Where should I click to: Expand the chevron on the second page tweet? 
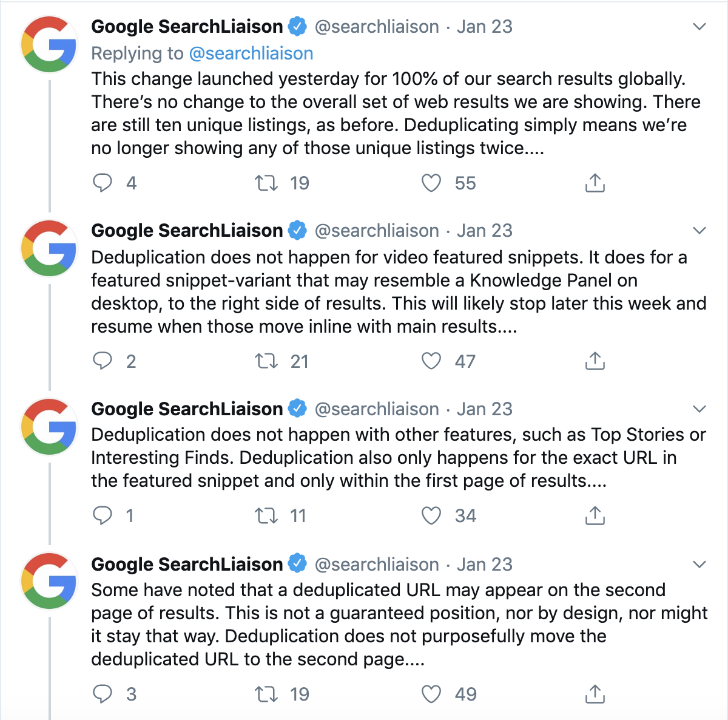699,565
